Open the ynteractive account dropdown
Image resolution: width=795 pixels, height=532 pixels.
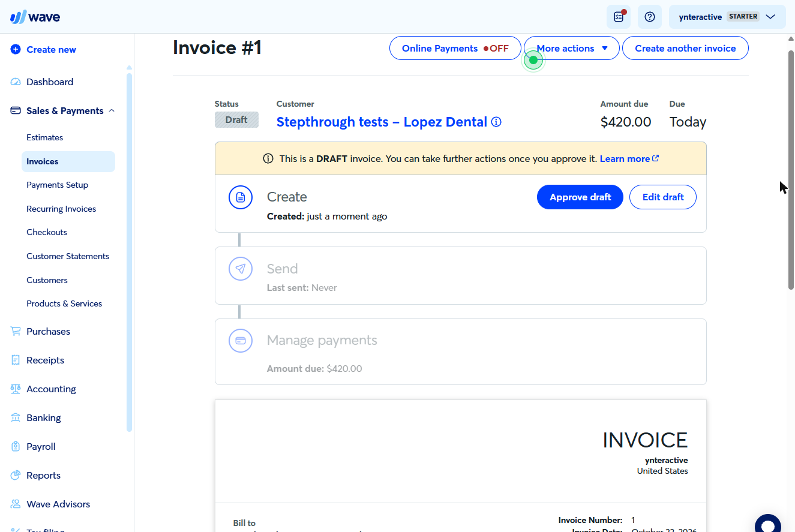coord(727,17)
